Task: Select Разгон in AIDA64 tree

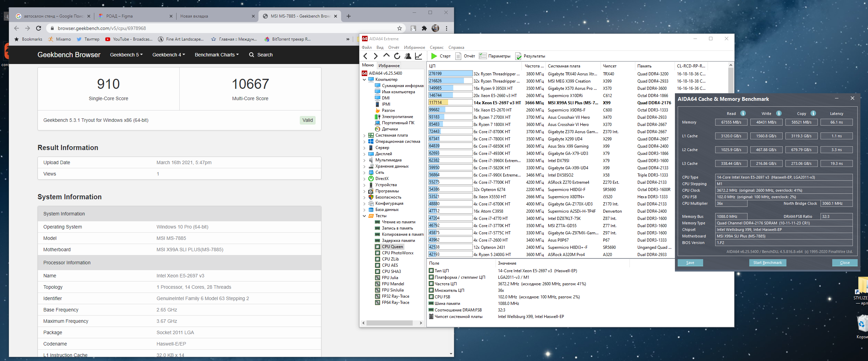Action: pos(388,110)
